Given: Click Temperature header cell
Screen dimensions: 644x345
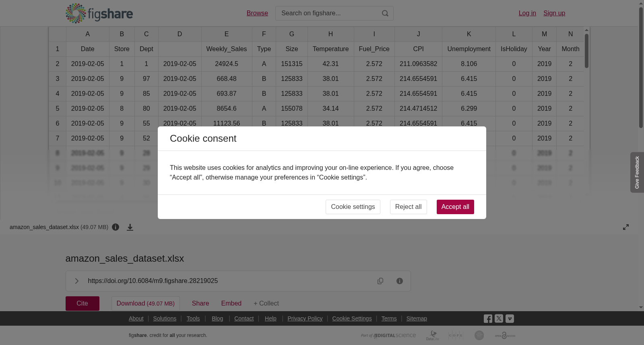Looking at the screenshot, I should pyautogui.click(x=330, y=49).
